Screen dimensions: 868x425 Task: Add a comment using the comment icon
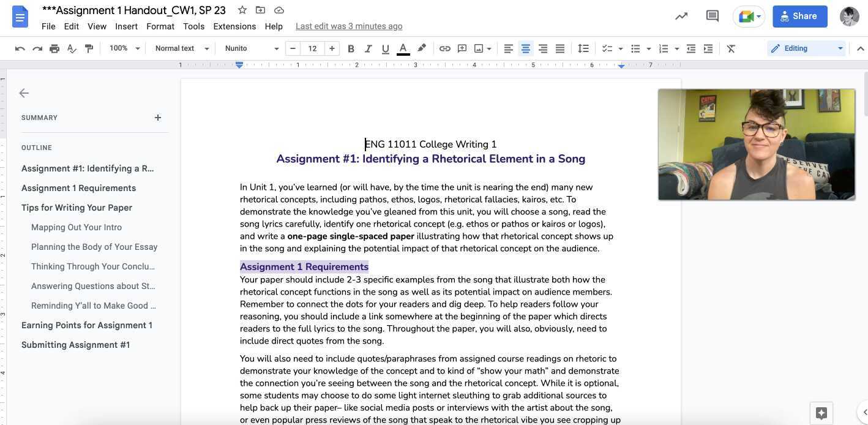462,48
